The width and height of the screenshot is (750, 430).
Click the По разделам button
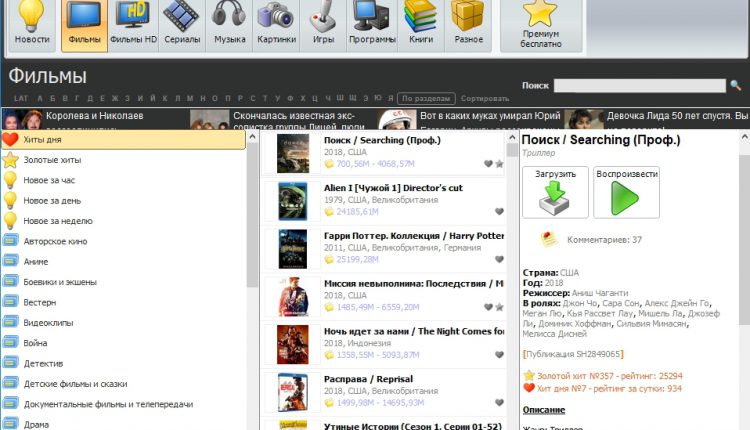[x=426, y=99]
